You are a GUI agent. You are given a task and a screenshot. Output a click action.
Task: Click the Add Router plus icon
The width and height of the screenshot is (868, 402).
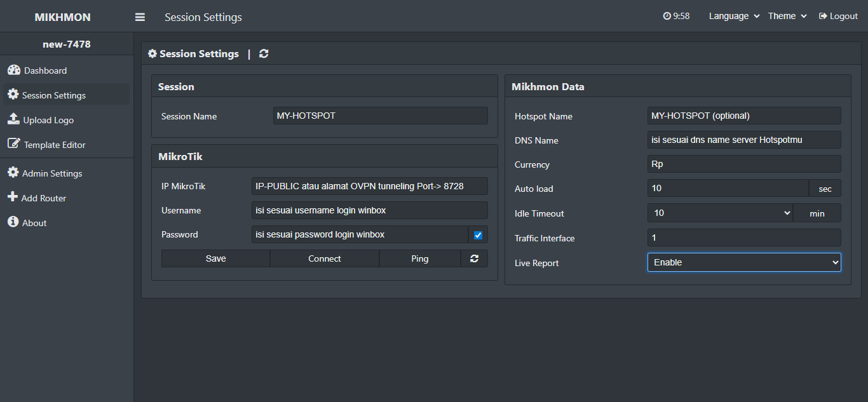(13, 198)
